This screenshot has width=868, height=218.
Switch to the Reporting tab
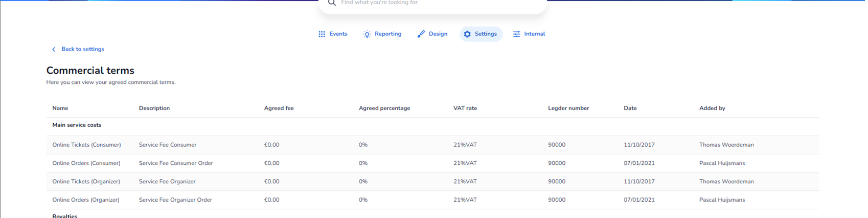[x=387, y=34]
